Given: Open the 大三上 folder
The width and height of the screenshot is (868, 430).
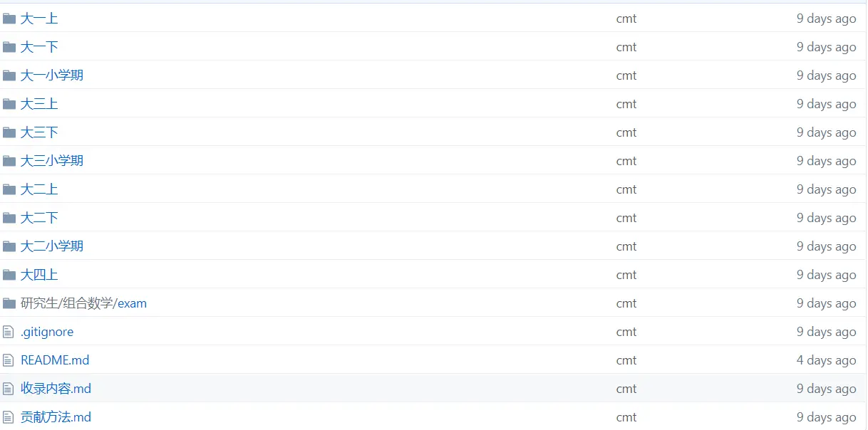Looking at the screenshot, I should (39, 104).
